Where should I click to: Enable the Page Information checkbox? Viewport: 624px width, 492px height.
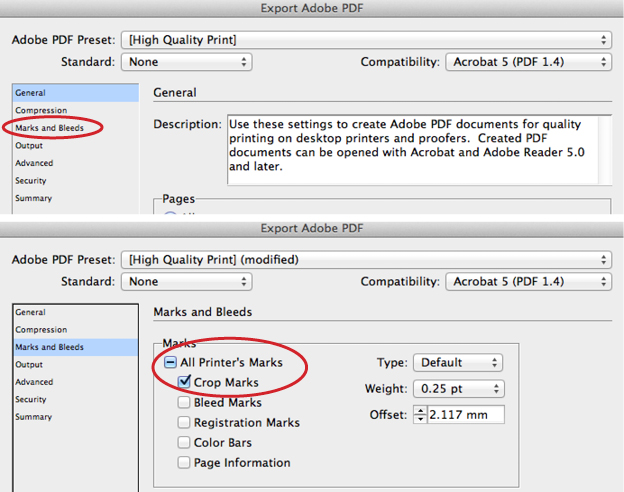click(x=184, y=463)
